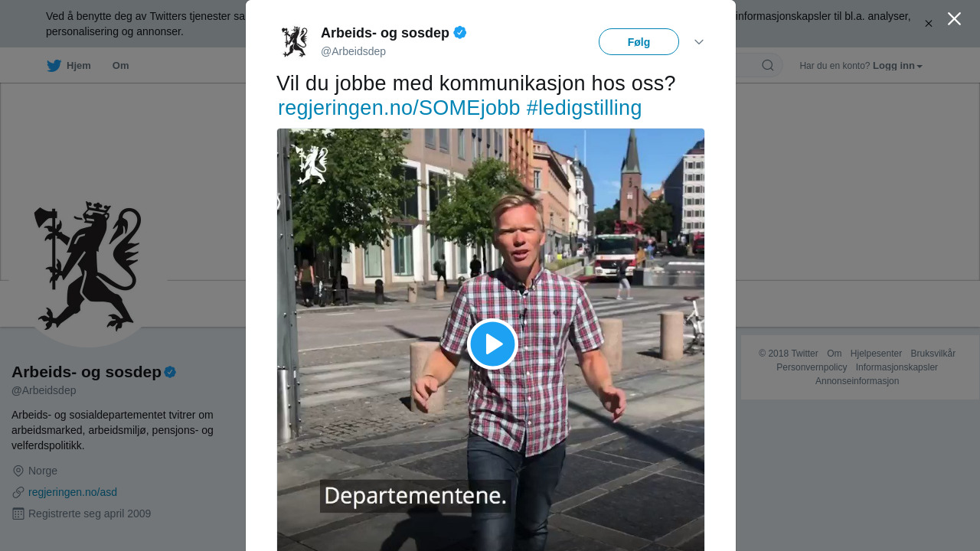Click Annonseinformasjon in the footer

(857, 381)
